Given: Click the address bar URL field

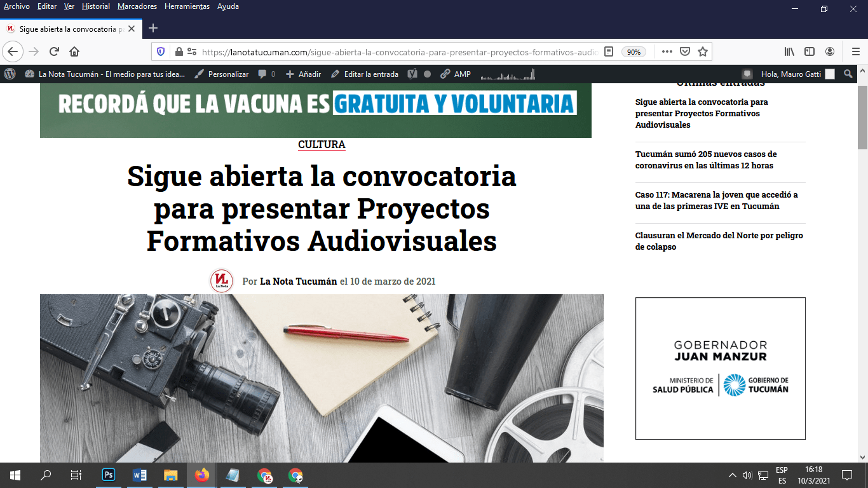Looking at the screenshot, I should 400,52.
